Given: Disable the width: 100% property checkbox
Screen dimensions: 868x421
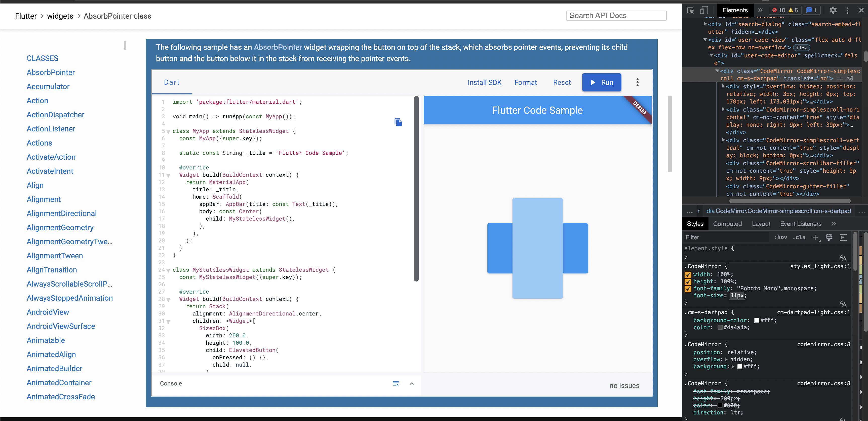Looking at the screenshot, I should click(x=688, y=274).
